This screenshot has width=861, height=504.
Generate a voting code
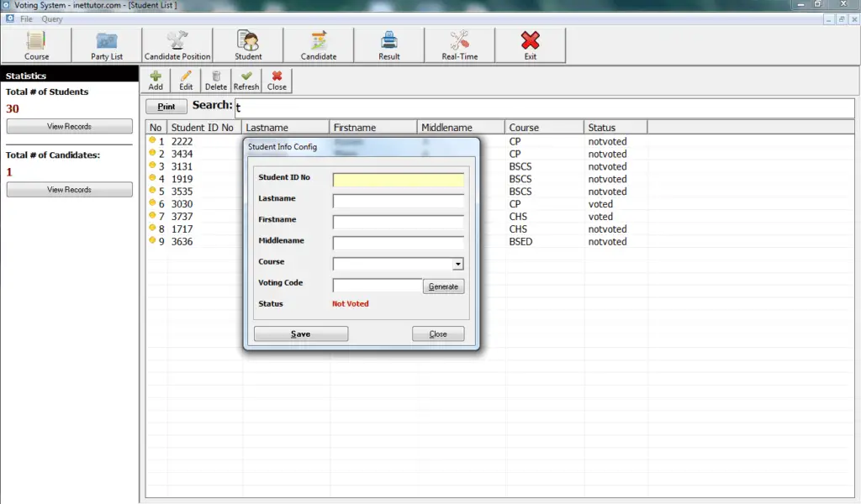pyautogui.click(x=443, y=286)
